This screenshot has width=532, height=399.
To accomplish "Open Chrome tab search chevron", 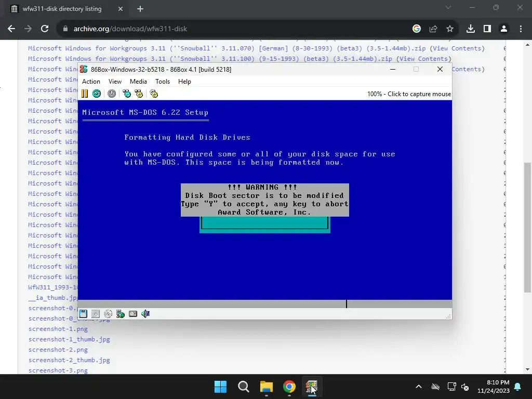I will (x=448, y=7).
